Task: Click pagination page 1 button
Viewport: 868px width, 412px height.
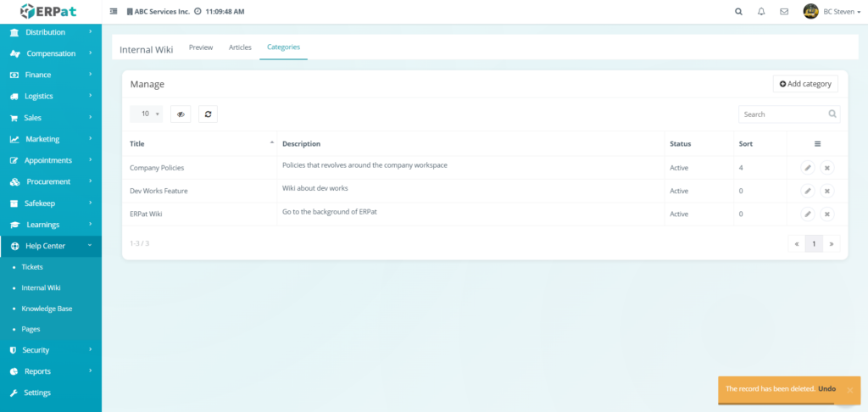Action: [814, 243]
